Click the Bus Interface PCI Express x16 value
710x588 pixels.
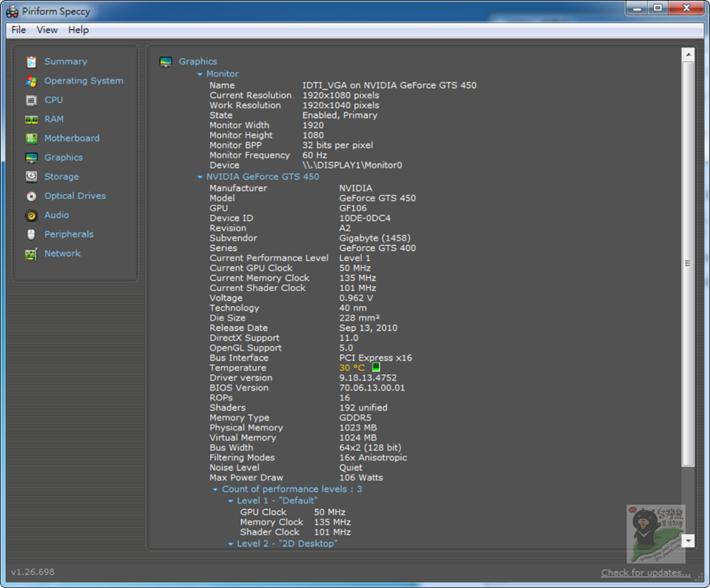click(376, 358)
